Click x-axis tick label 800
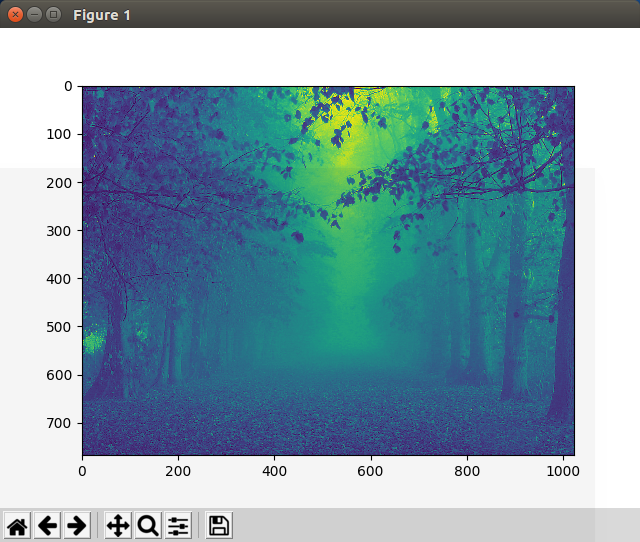Viewport: 640px width, 542px height. 467,471
